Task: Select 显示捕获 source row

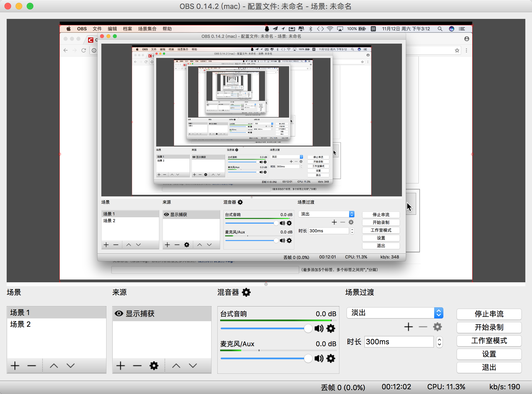Action: pos(162,314)
